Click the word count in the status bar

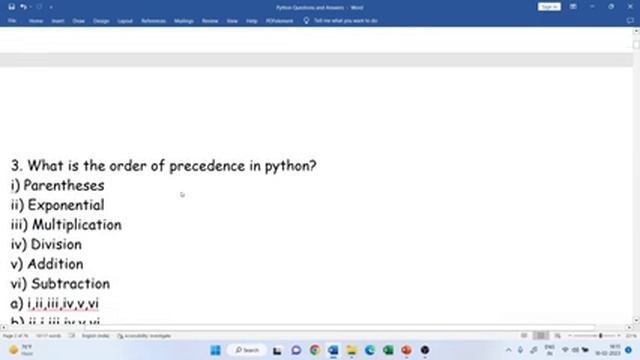pos(48,336)
